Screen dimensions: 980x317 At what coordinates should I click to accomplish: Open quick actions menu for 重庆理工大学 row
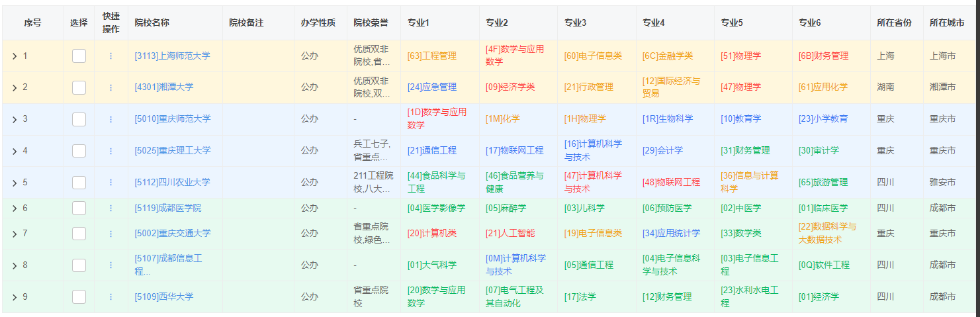(111, 151)
